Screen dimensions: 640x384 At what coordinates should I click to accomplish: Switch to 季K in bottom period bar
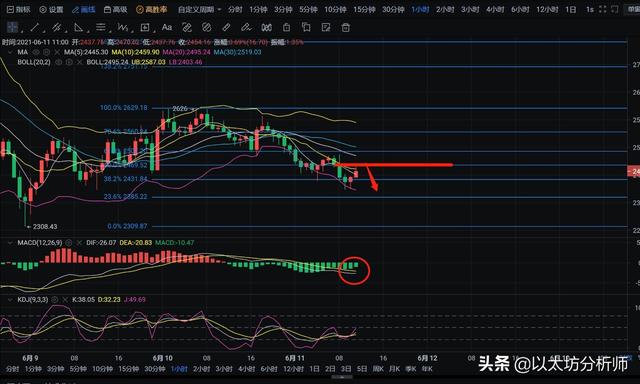click(411, 368)
